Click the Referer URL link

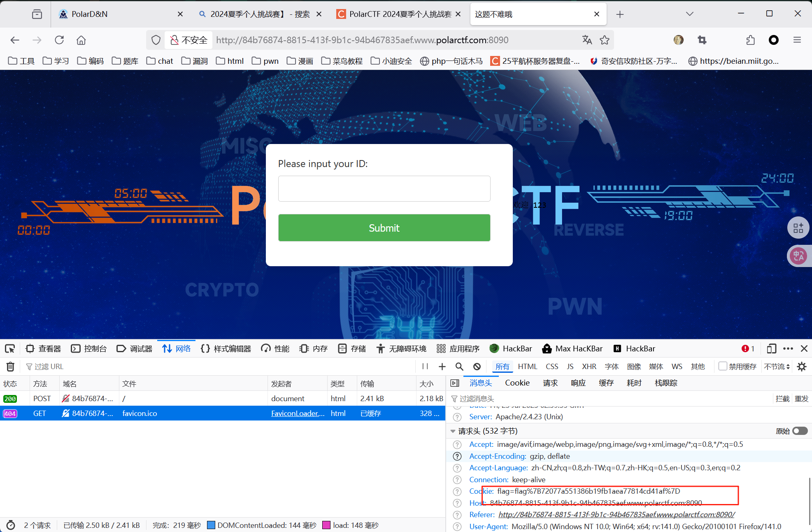click(x=616, y=515)
